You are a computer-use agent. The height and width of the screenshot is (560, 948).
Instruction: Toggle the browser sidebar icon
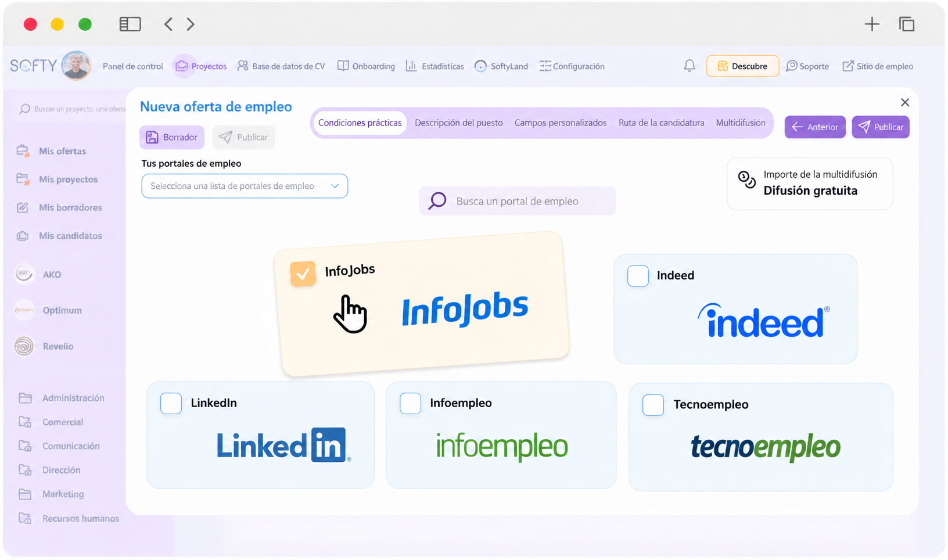tap(130, 24)
